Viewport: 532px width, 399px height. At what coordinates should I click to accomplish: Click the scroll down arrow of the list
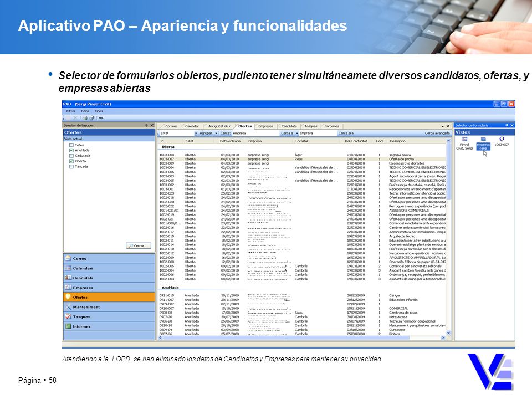point(448,333)
